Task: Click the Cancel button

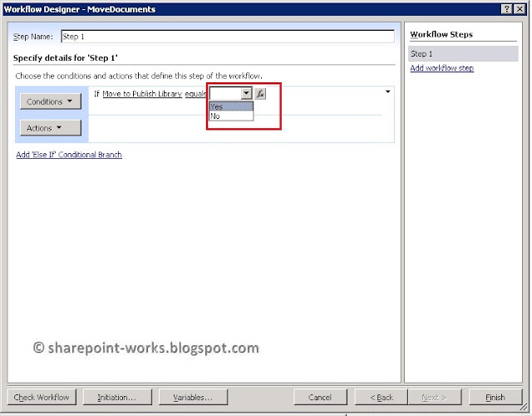Action: point(320,397)
